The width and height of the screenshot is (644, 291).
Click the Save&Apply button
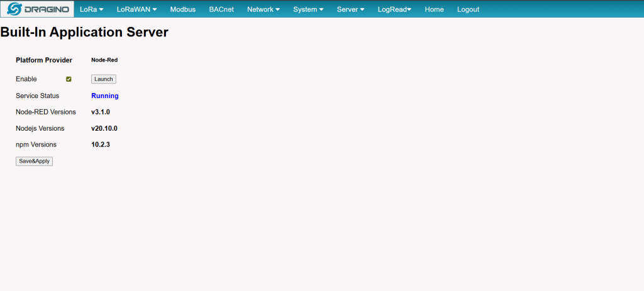[35, 161]
